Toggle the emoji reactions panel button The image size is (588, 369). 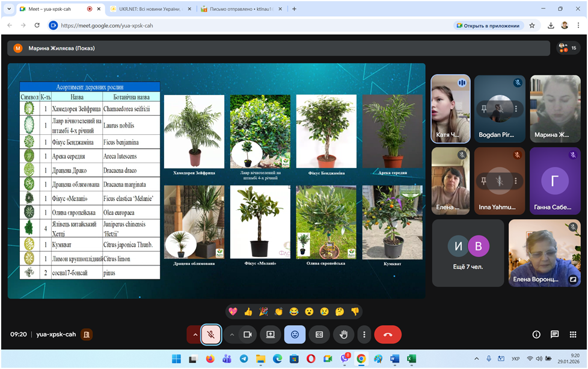coord(295,334)
